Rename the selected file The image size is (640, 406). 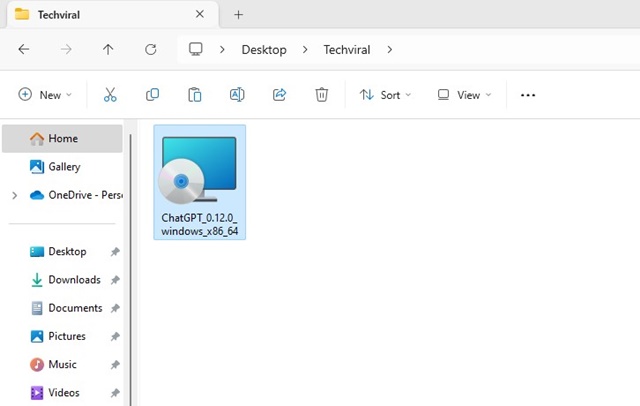(x=237, y=95)
